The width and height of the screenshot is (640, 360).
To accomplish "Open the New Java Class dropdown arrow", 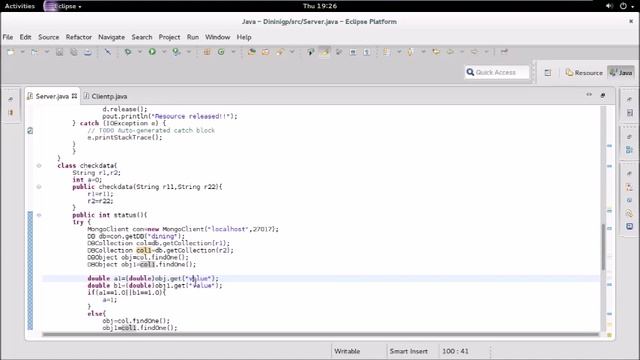I will coord(233,52).
